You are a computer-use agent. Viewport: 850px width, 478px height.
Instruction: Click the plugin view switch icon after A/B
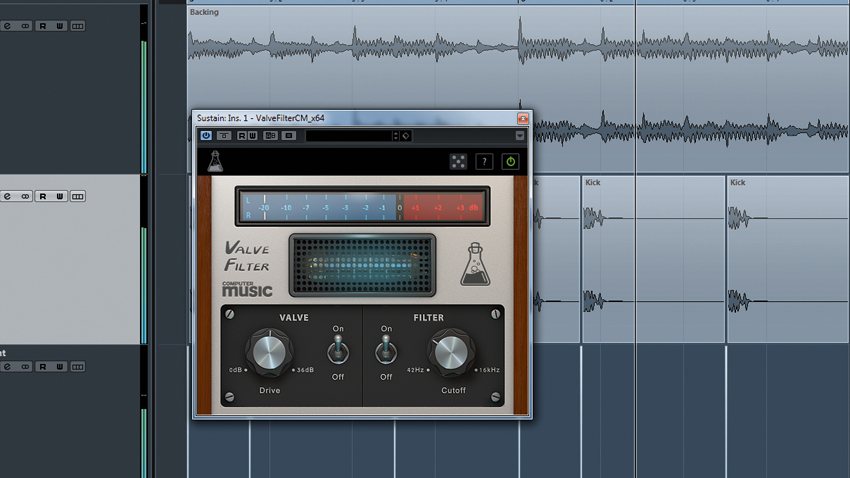289,135
